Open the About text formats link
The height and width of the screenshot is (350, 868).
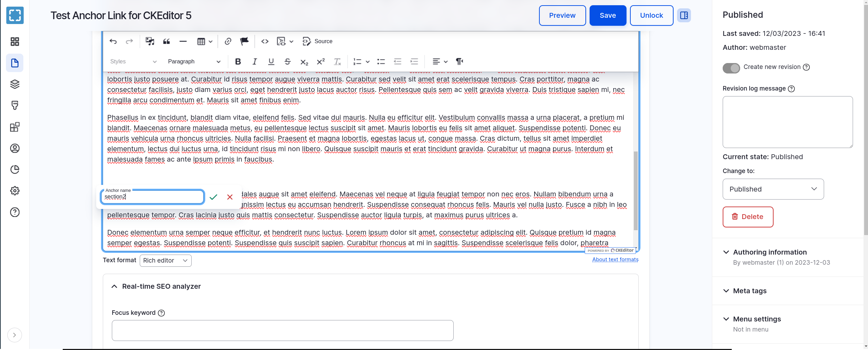point(615,259)
